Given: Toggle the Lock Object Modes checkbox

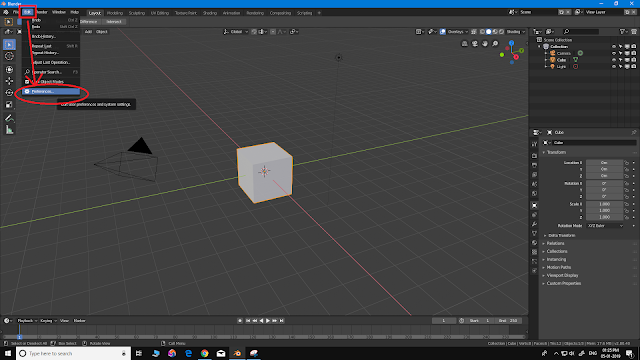Looking at the screenshot, I should (x=27, y=82).
